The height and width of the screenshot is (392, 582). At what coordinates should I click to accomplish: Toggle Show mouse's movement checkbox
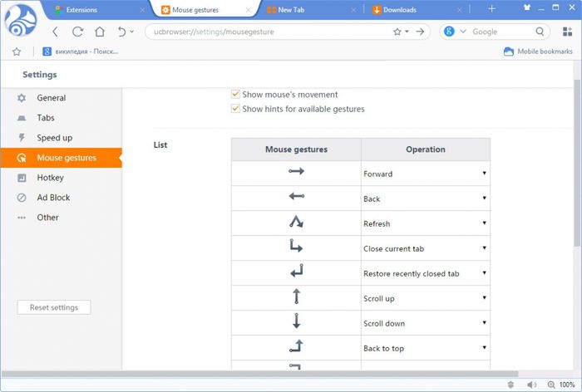tap(235, 94)
